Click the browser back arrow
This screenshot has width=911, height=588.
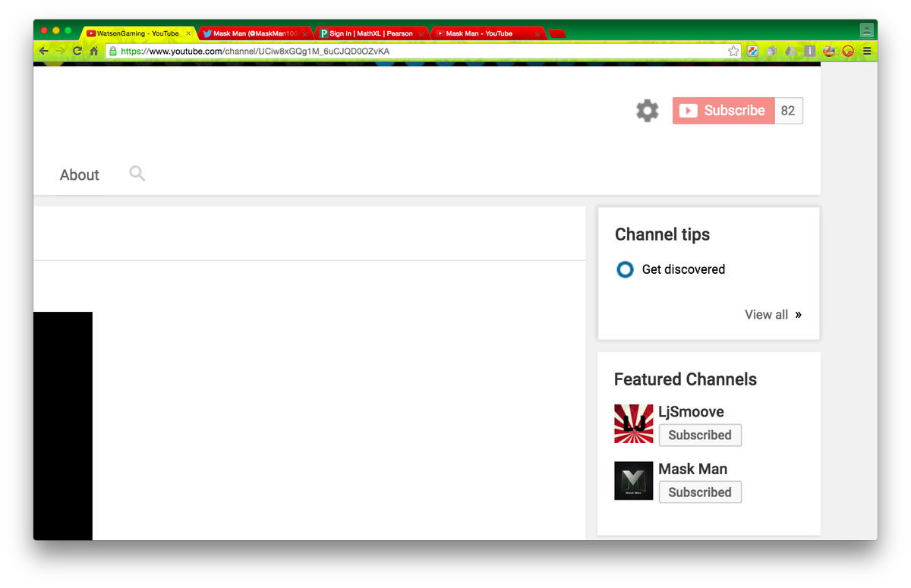[44, 52]
